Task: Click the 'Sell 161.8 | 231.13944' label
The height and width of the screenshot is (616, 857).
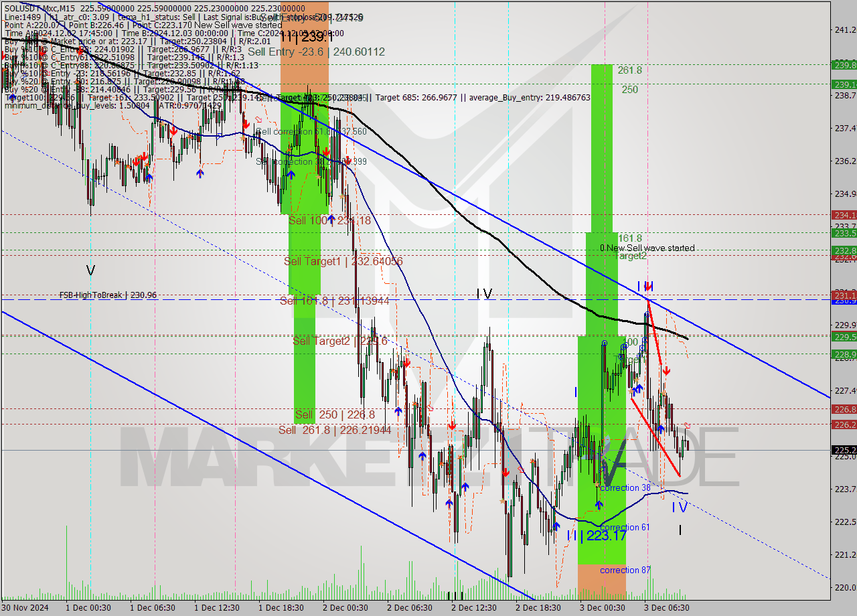Action: click(335, 301)
